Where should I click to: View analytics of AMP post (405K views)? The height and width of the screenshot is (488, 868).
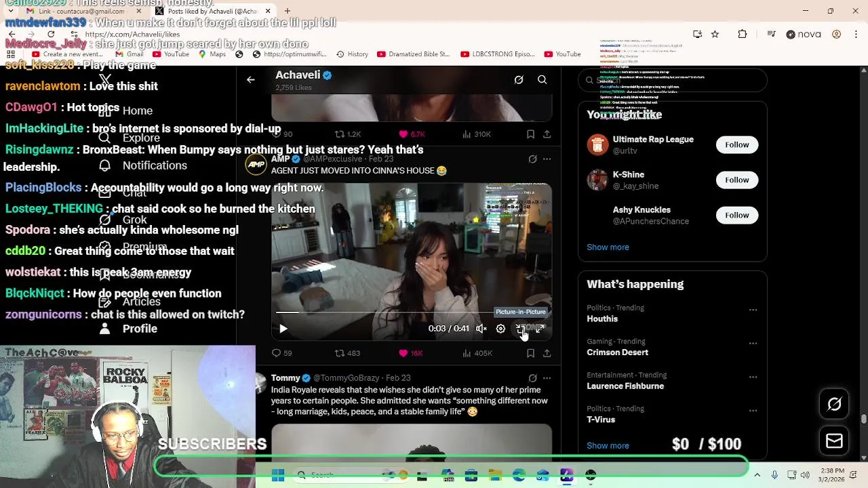(477, 353)
